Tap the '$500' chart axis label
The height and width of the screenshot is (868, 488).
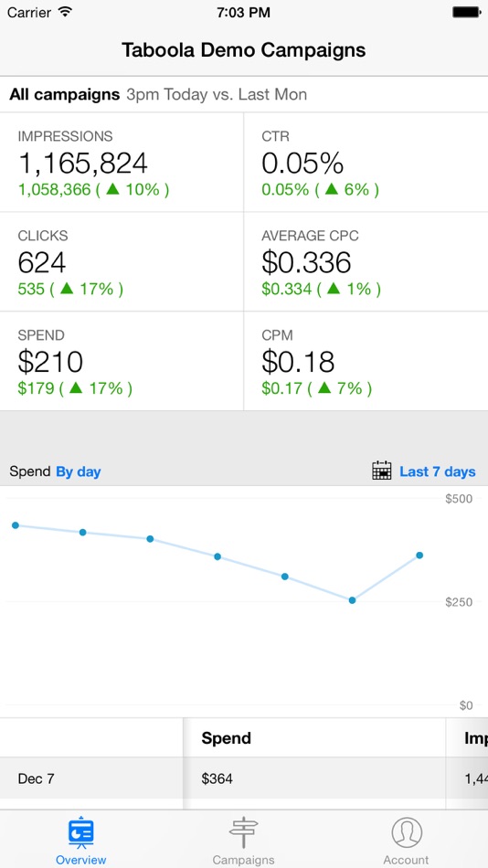[459, 499]
